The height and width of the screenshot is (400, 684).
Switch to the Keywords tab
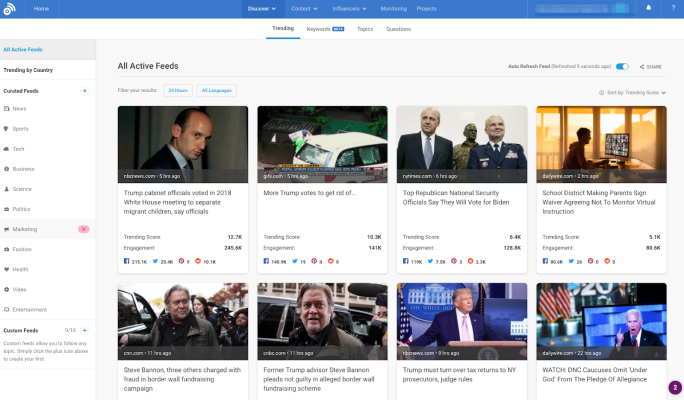pos(325,29)
